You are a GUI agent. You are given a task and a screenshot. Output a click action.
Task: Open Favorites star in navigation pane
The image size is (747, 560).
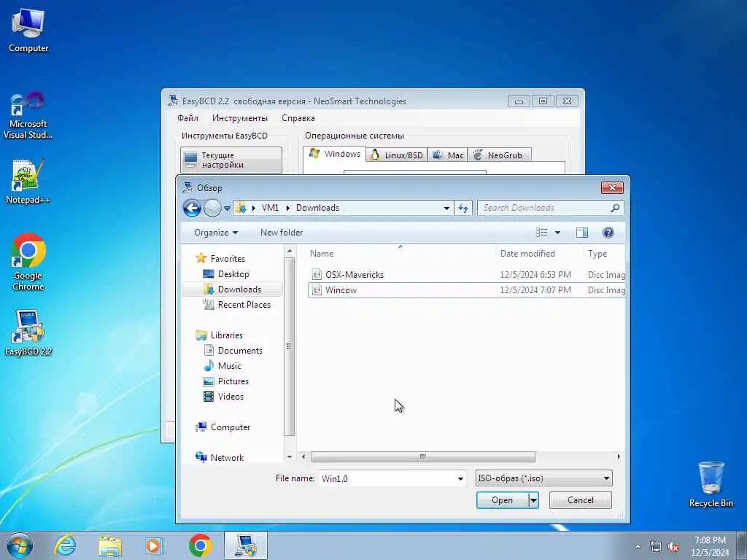[x=220, y=259]
